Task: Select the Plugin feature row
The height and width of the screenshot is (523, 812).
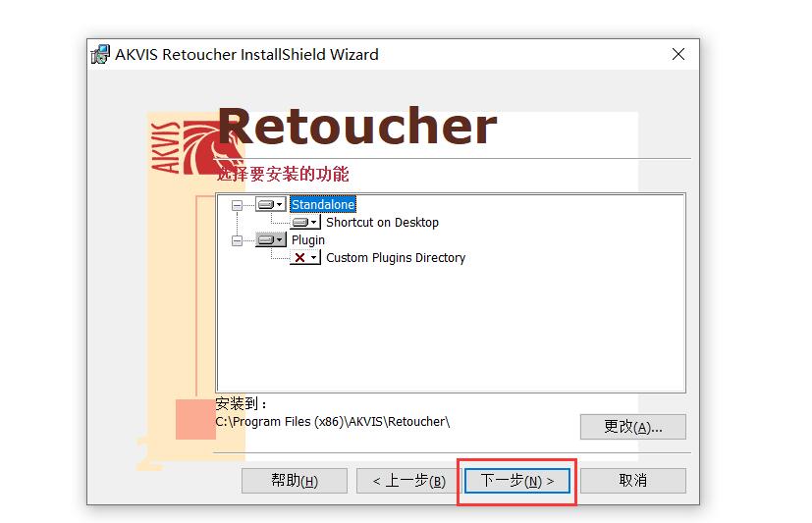Action: pos(308,240)
